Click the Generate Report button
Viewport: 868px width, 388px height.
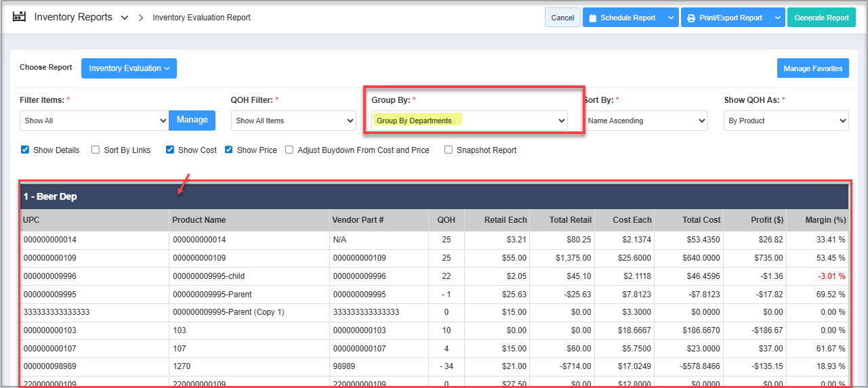coord(821,18)
